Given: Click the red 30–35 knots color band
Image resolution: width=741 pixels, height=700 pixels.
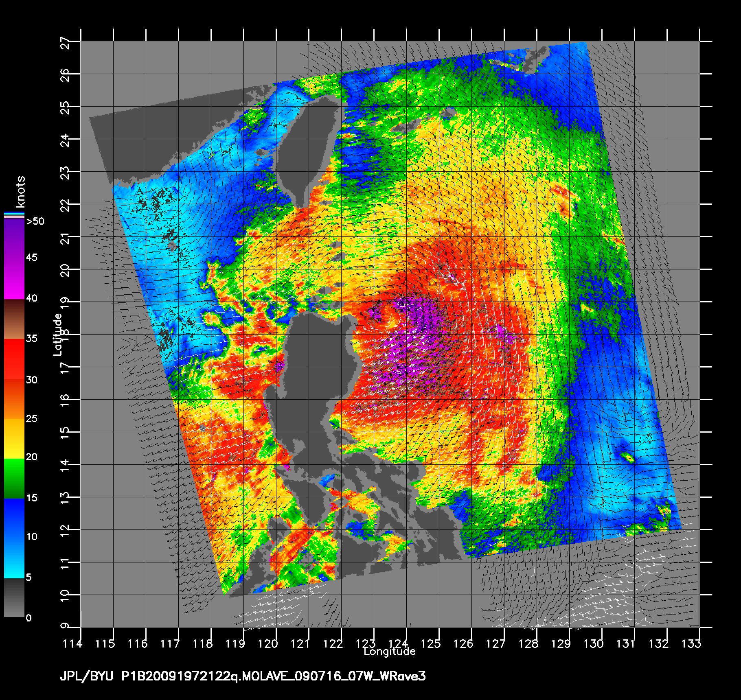Looking at the screenshot, I should pyautogui.click(x=14, y=359).
